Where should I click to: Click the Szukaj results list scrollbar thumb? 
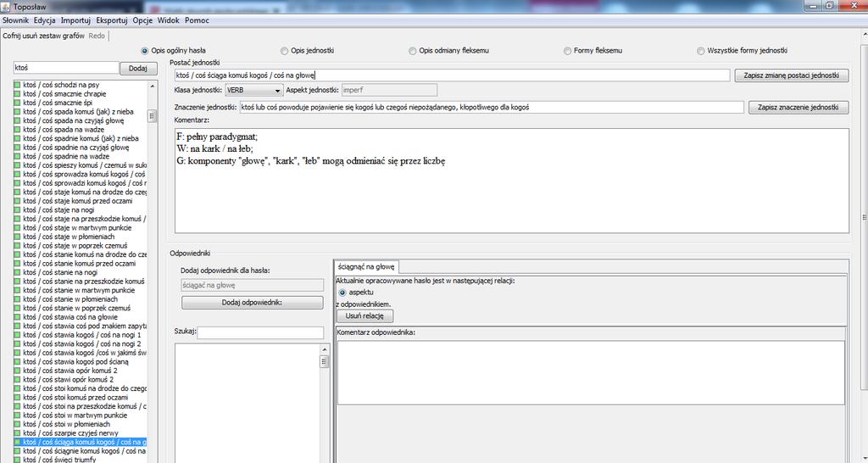point(325,361)
